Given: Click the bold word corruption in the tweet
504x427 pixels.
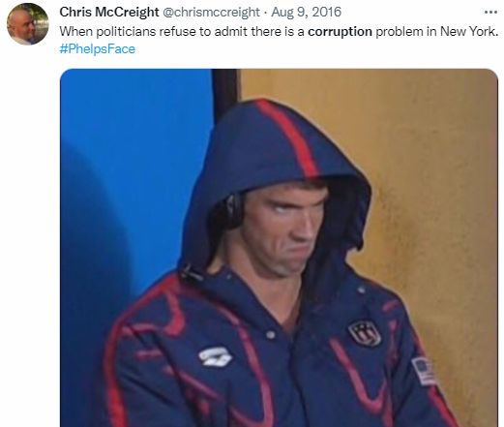Looking at the screenshot, I should coord(340,32).
